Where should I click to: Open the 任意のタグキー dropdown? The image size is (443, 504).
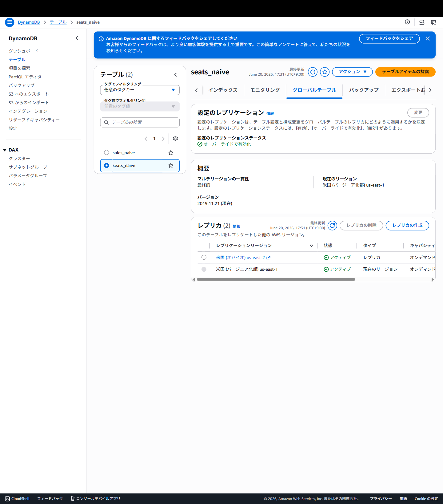click(140, 90)
